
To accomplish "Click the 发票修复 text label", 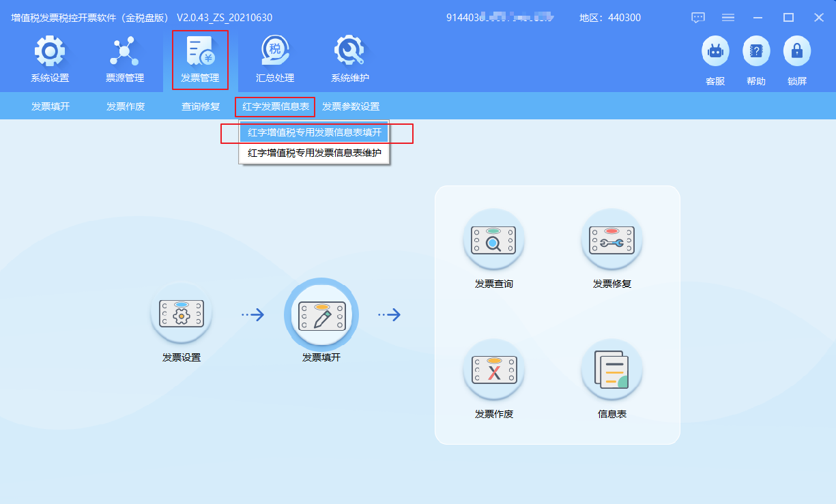I will click(x=612, y=284).
